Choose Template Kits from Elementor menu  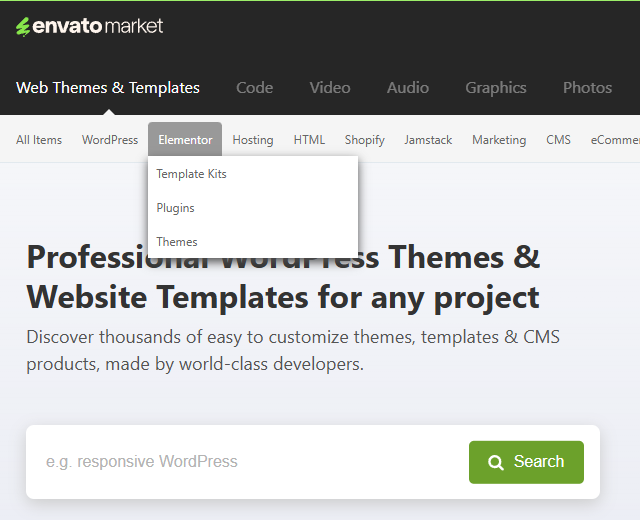point(191,174)
